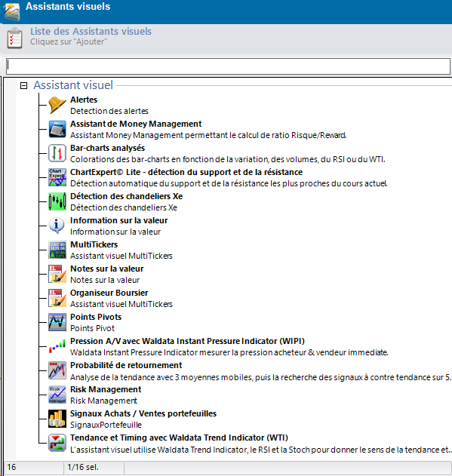The width and height of the screenshot is (452, 476).
Task: Click the WIPI pressure indicator icon
Action: [x=57, y=346]
